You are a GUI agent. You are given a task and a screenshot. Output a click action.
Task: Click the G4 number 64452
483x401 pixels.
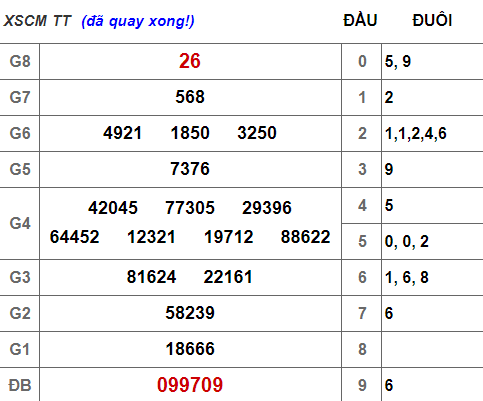pyautogui.click(x=74, y=237)
